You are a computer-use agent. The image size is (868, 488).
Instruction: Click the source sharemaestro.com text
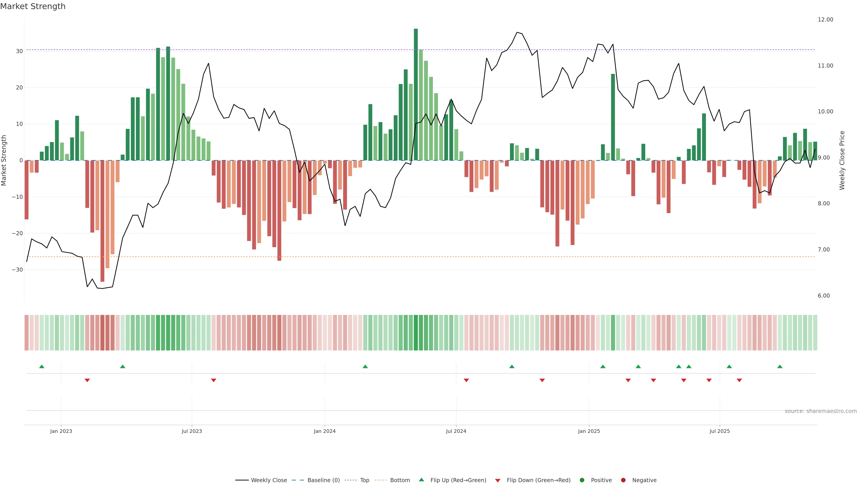(821, 411)
